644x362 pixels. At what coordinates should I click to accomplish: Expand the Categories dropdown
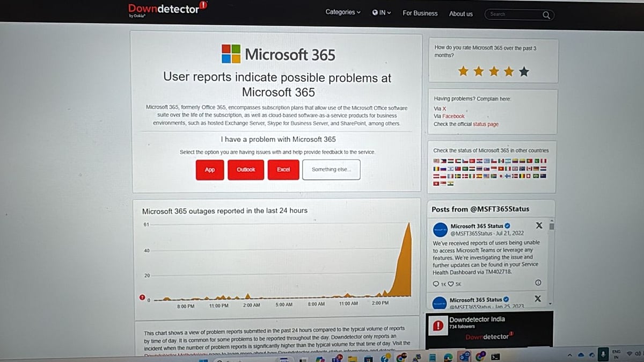tap(343, 12)
